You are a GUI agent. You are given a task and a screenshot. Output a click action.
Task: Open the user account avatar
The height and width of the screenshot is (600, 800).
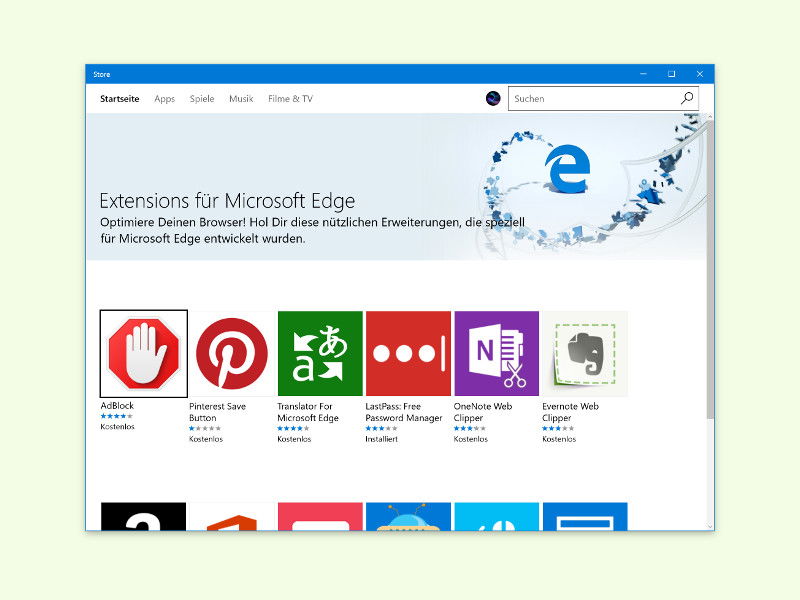pyautogui.click(x=493, y=98)
